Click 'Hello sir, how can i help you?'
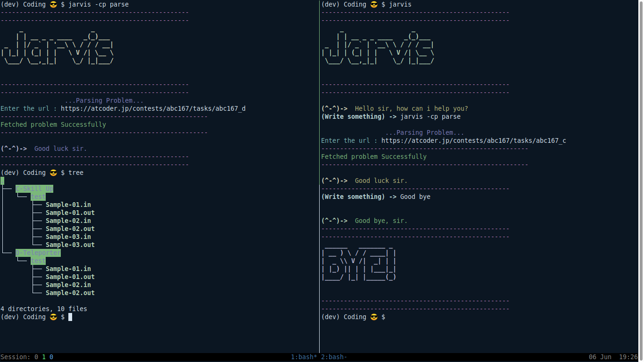Screen dimensions: 644x362 pyautogui.click(x=412, y=108)
